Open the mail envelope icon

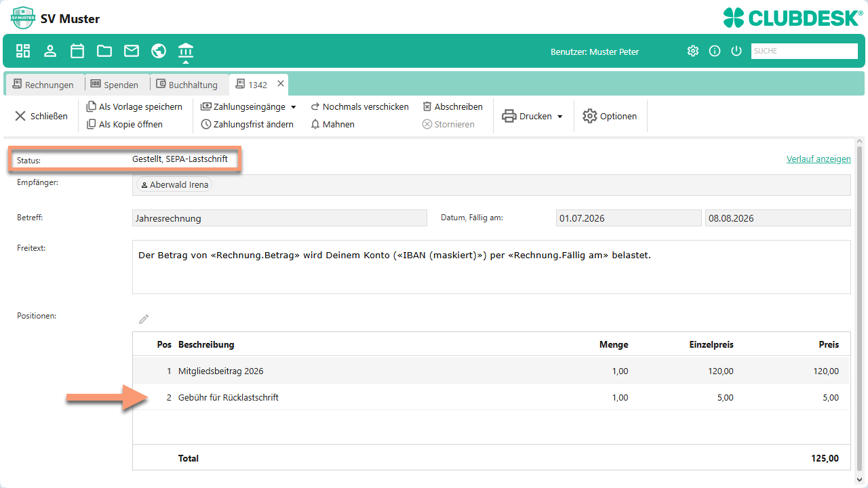(x=132, y=51)
